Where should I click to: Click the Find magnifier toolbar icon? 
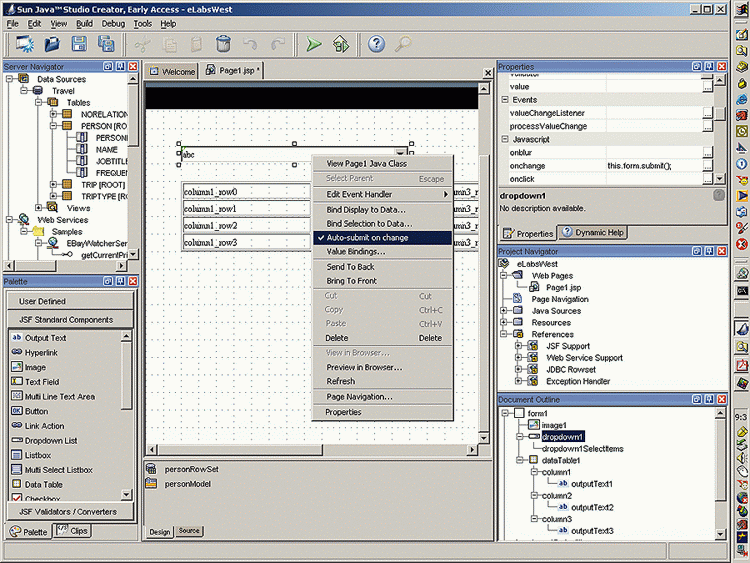(x=403, y=44)
